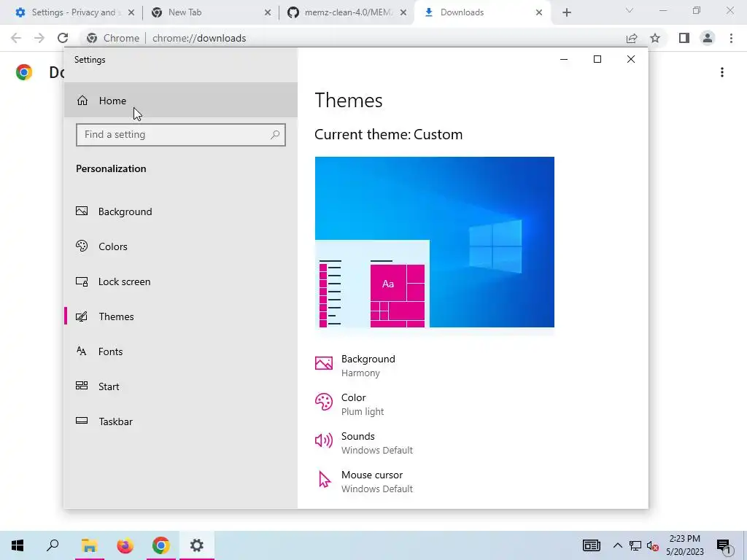Click the Chrome taskbar icon
747x560 pixels.
pyautogui.click(x=161, y=545)
